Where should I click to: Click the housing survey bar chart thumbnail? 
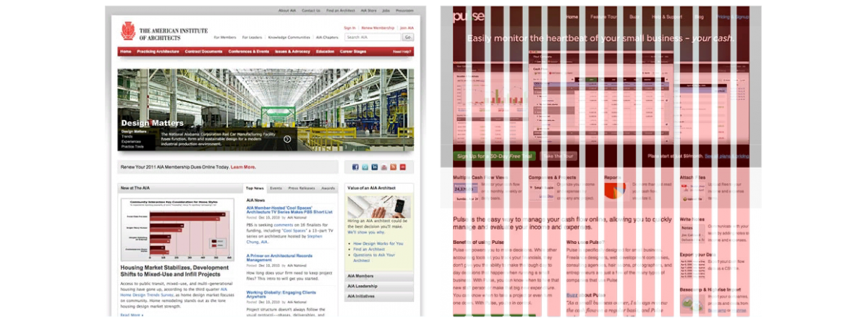(177, 230)
